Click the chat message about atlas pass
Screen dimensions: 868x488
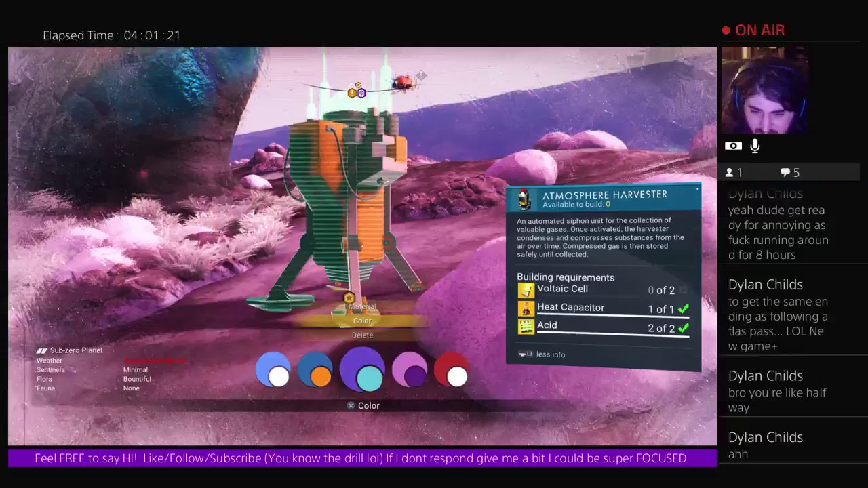(x=778, y=324)
